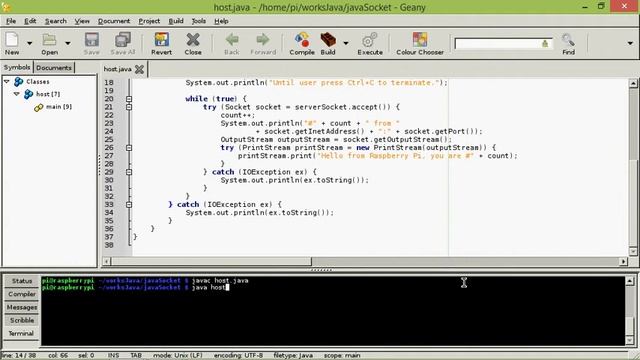Switch to the Status message tab

click(x=22, y=281)
